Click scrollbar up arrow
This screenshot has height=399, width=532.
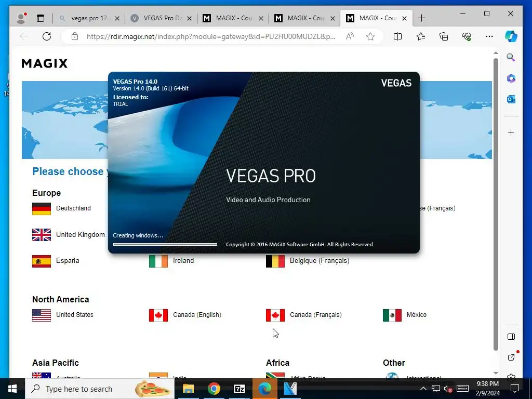(496, 53)
